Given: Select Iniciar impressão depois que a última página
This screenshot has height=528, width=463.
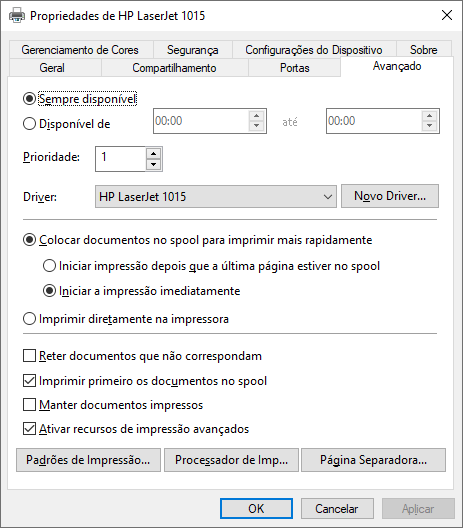Looking at the screenshot, I should pyautogui.click(x=49, y=266).
